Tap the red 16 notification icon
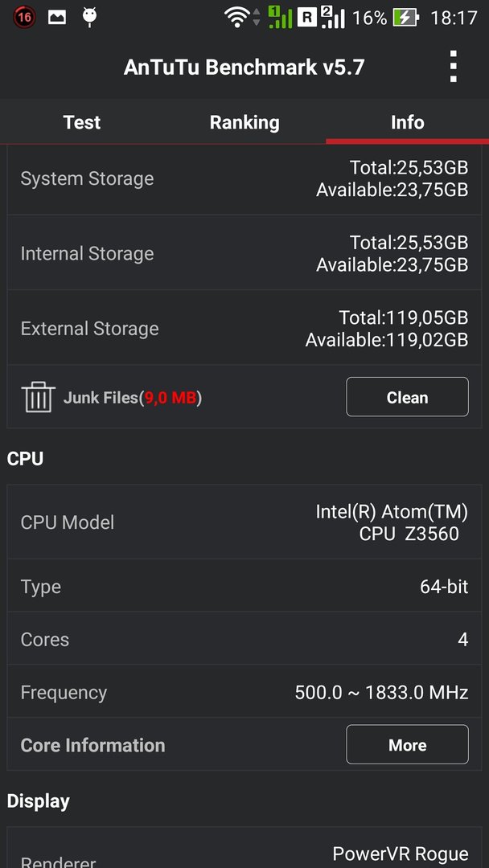 24,17
